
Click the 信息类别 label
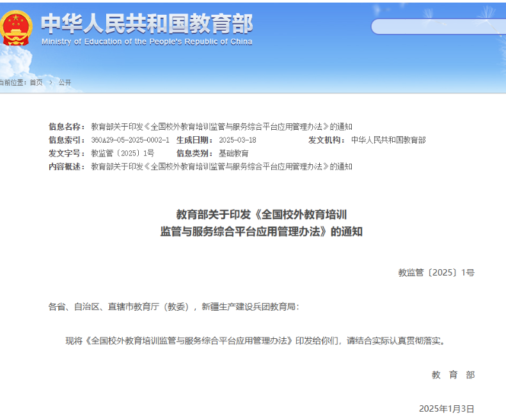pyautogui.click(x=194, y=153)
